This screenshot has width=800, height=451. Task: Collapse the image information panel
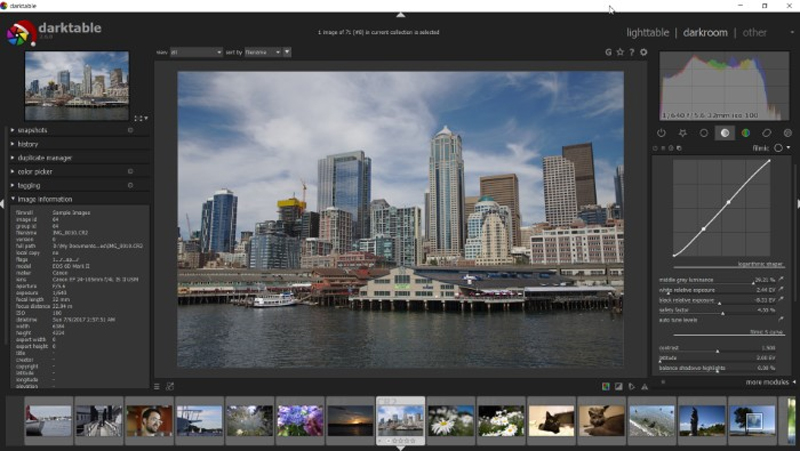coord(45,199)
